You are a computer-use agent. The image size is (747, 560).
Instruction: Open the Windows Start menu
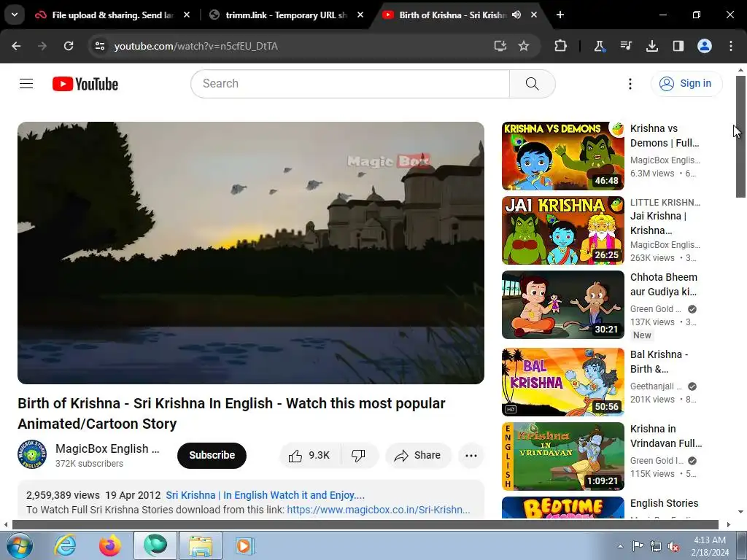pos(20,545)
